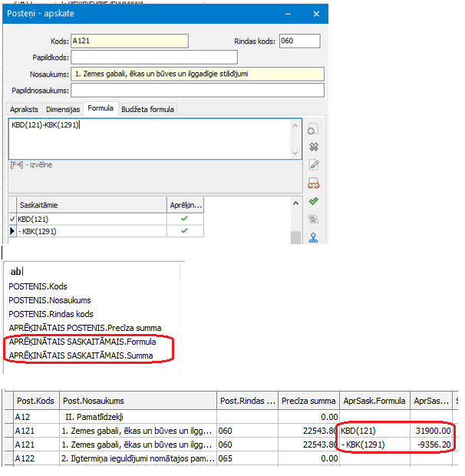This screenshot has height=476, width=465.
Task: Click the stacked documents copy icon
Action: coord(313,219)
